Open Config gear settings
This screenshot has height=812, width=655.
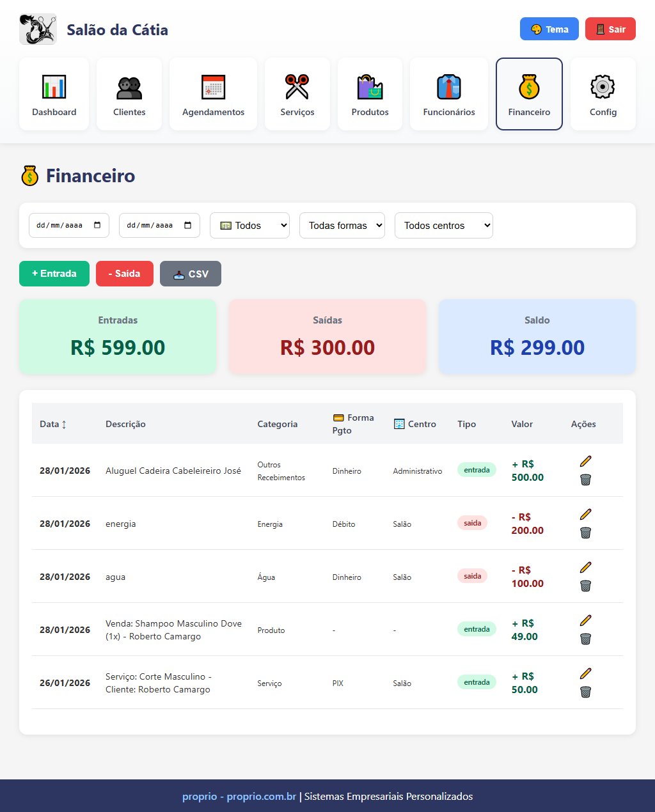pyautogui.click(x=603, y=94)
